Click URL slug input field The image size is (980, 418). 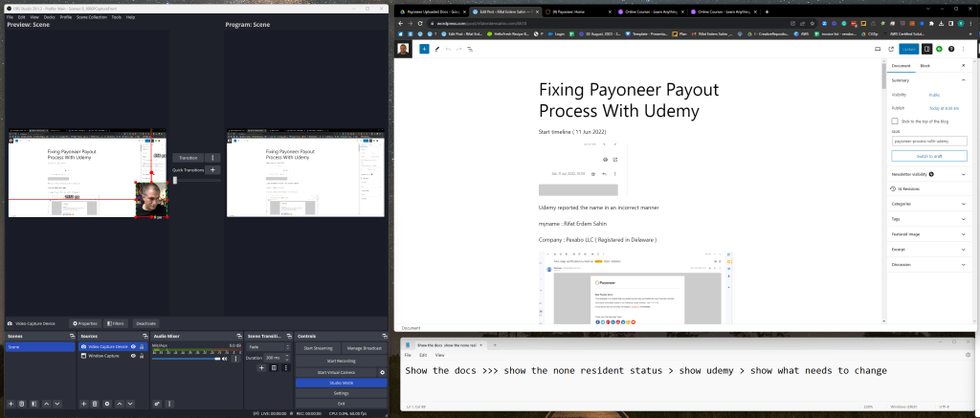coord(928,142)
